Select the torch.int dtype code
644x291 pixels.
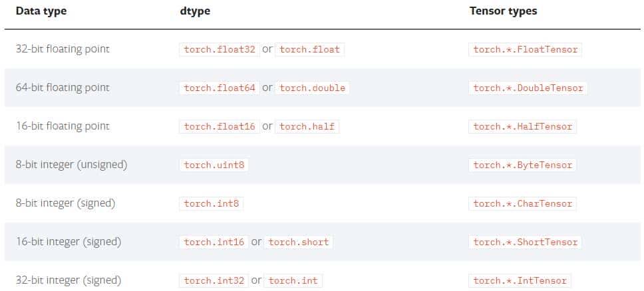point(293,280)
